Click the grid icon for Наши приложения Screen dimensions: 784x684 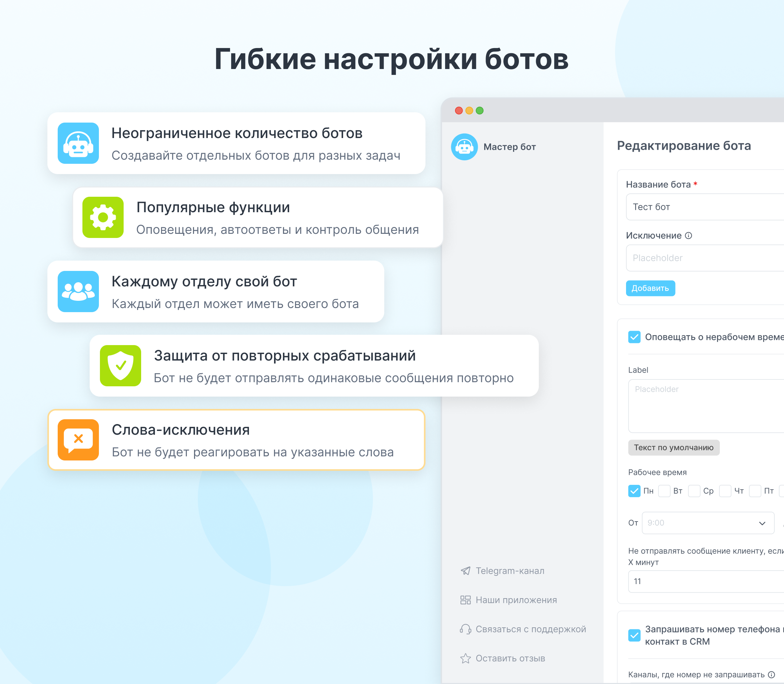(x=465, y=600)
